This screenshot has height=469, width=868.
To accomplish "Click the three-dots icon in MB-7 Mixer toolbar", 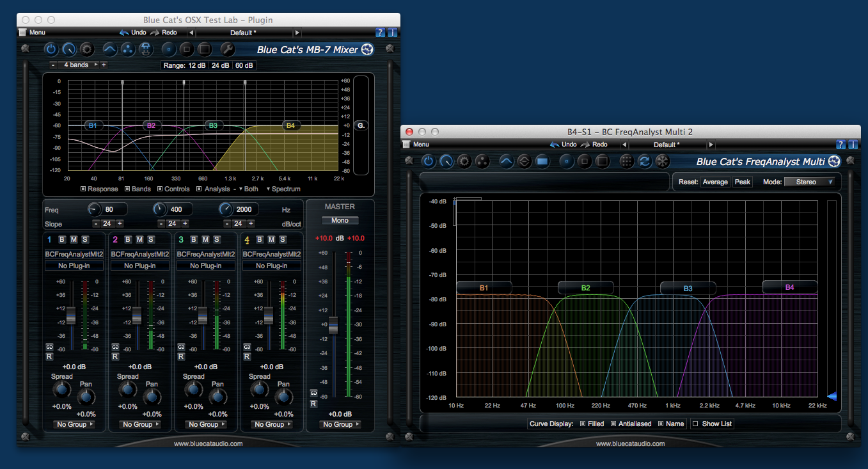I will coord(128,49).
